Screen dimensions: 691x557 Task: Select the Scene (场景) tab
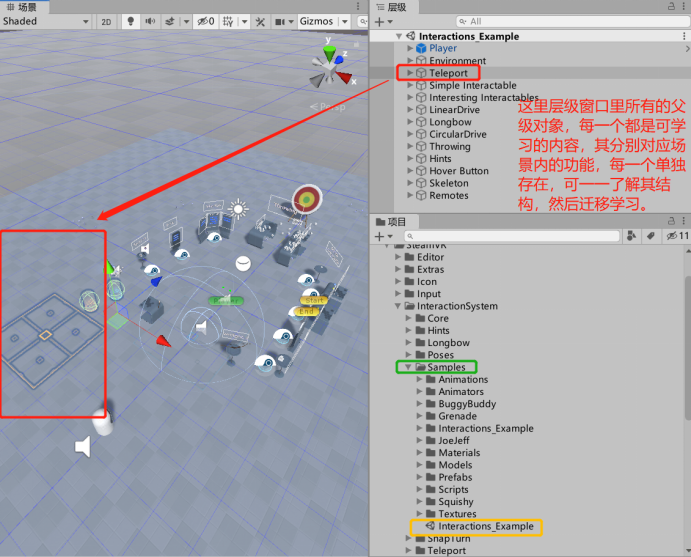[x=22, y=7]
